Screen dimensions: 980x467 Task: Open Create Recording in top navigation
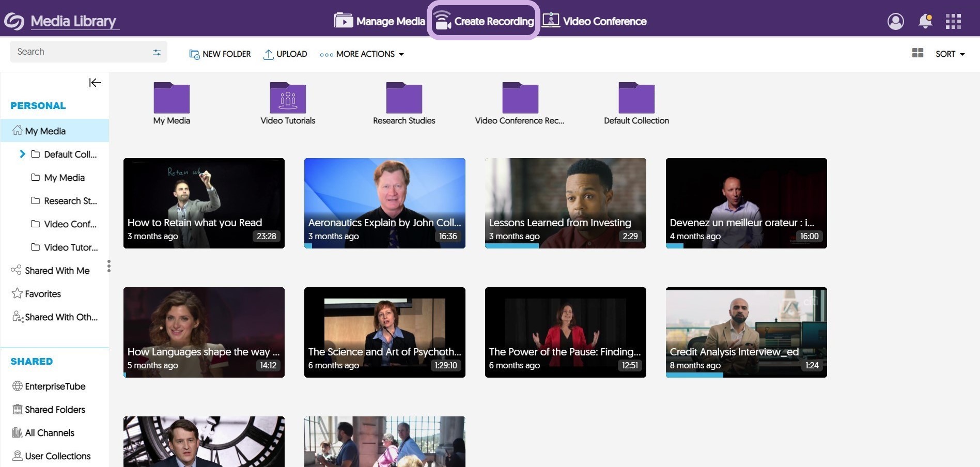[x=484, y=21]
